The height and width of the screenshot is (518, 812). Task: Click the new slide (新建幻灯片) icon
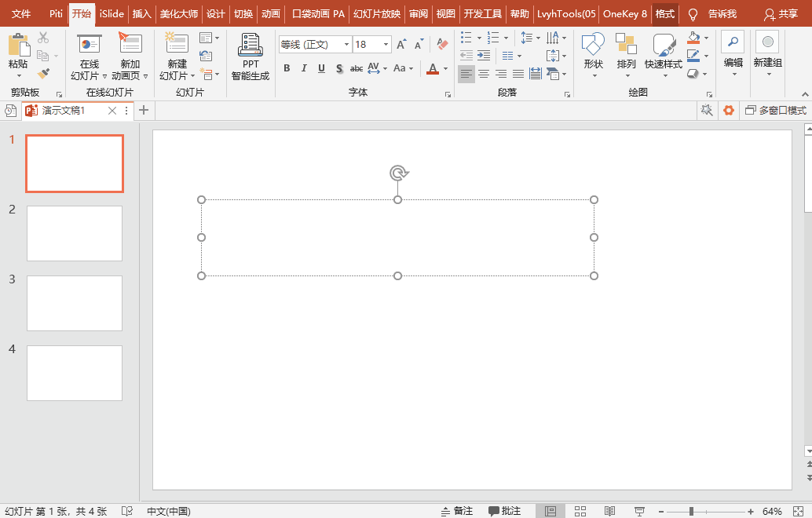tap(177, 43)
